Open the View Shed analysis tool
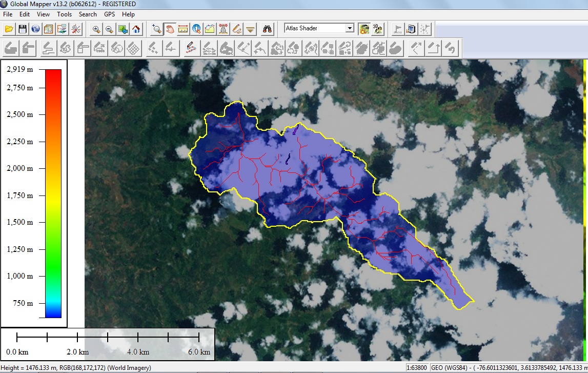 point(223,29)
